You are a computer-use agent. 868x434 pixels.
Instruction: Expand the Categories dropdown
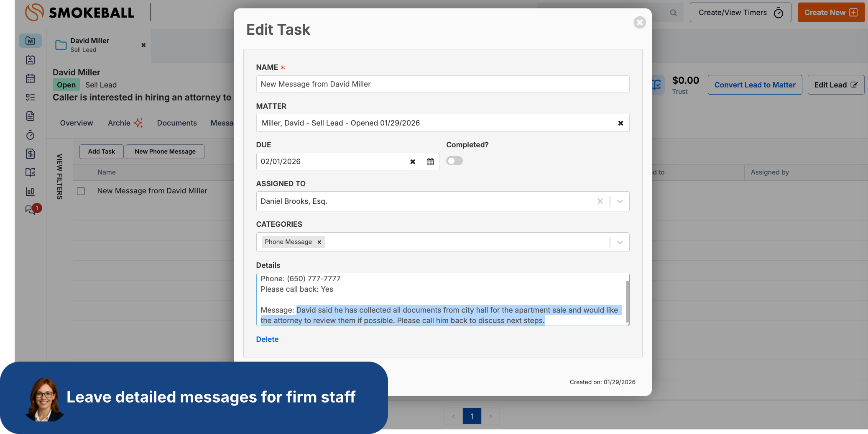click(620, 242)
